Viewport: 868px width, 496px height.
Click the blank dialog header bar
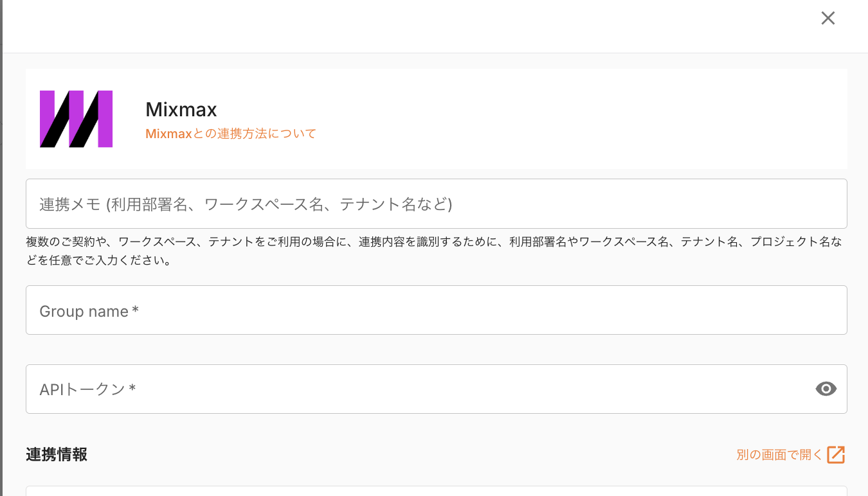pyautogui.click(x=411, y=26)
